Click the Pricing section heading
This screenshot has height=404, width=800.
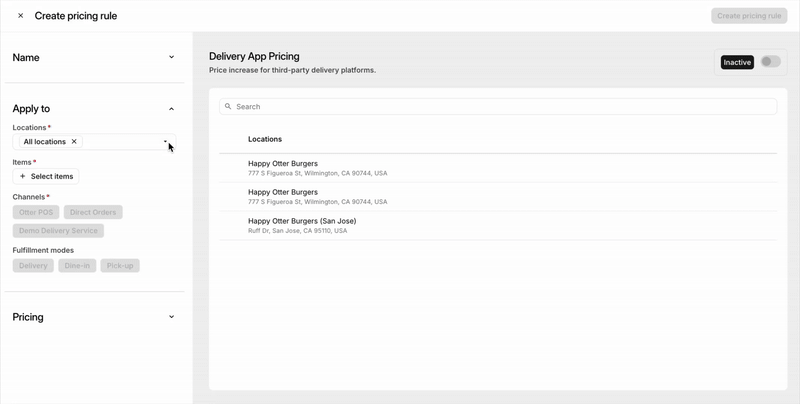(28, 317)
